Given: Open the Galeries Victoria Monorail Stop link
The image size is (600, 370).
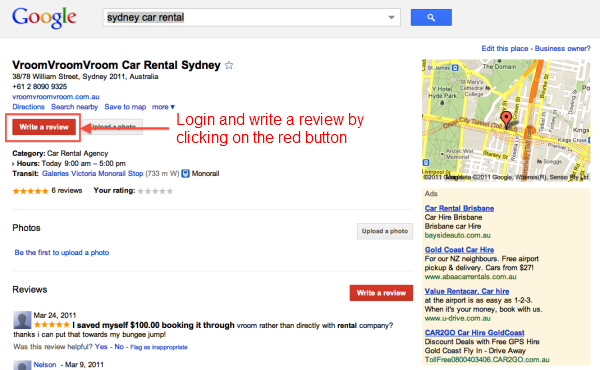Looking at the screenshot, I should (93, 173).
